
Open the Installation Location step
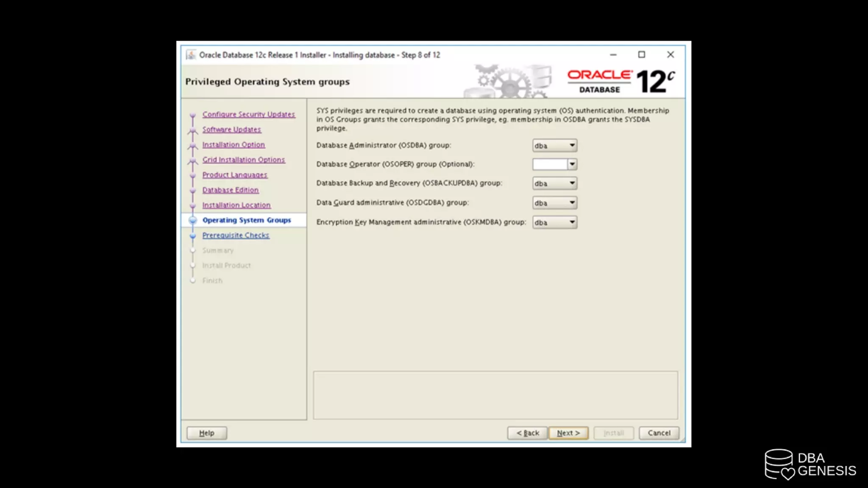coord(236,205)
